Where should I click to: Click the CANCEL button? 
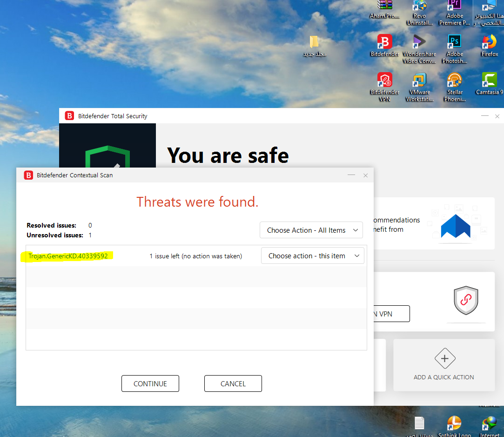pyautogui.click(x=233, y=383)
